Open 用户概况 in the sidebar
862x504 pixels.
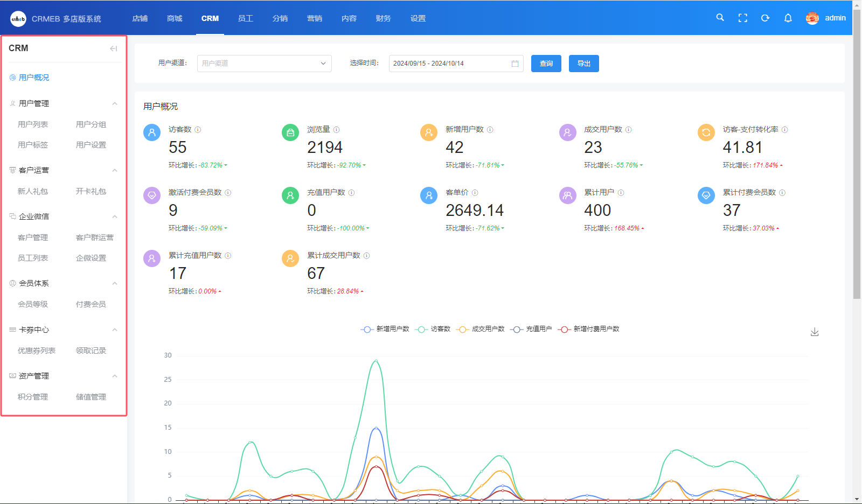(34, 78)
